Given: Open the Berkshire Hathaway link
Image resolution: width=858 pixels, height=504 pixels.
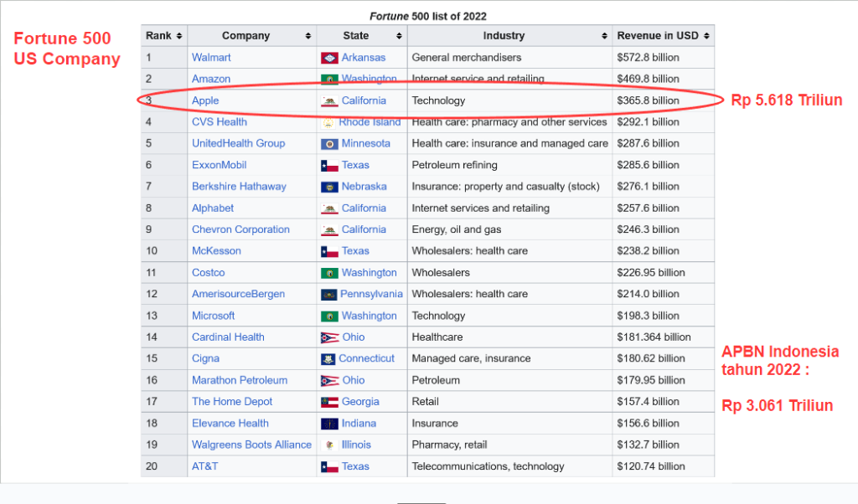Looking at the screenshot, I should click(239, 187).
